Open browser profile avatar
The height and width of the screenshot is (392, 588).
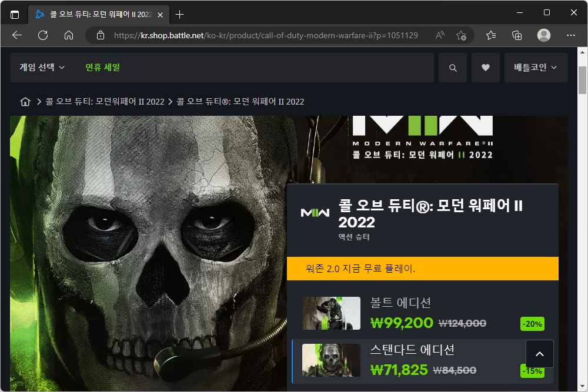coord(544,35)
